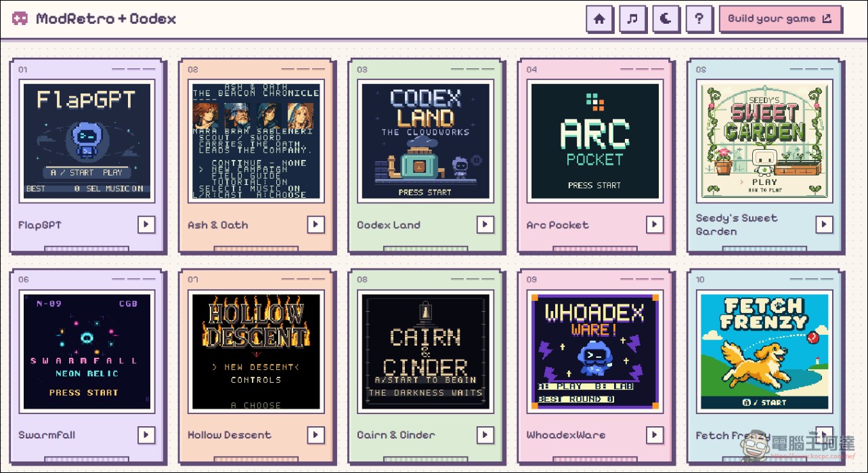Click the ModRetro controller logo icon
868x473 pixels.
point(20,18)
